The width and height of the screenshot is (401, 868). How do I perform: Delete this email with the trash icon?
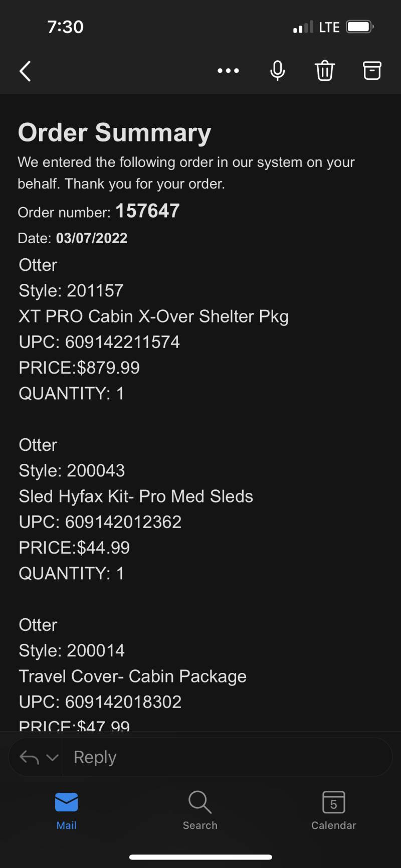(x=325, y=71)
